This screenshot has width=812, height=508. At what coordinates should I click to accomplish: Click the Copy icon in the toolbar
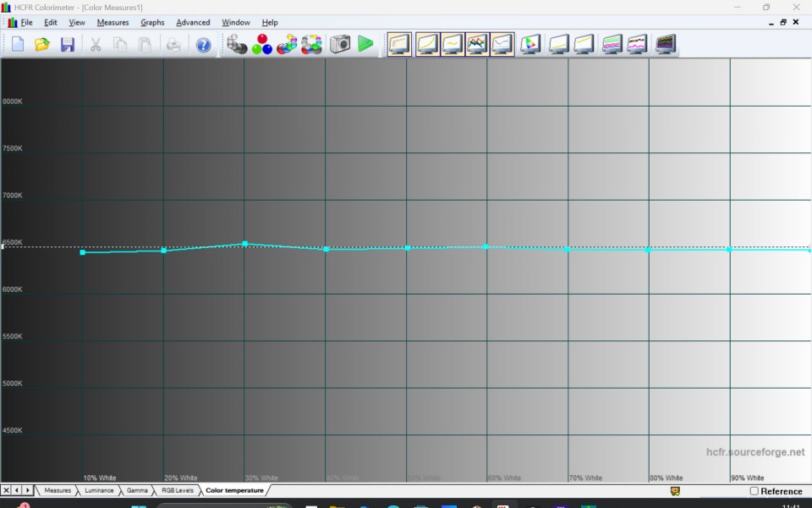[120, 45]
